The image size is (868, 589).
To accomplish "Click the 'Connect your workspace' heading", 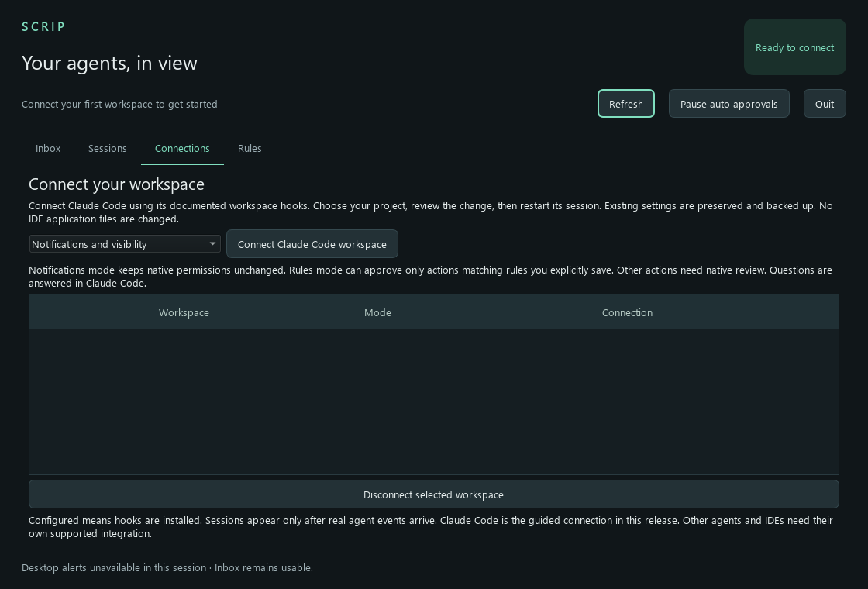I will click(x=116, y=184).
